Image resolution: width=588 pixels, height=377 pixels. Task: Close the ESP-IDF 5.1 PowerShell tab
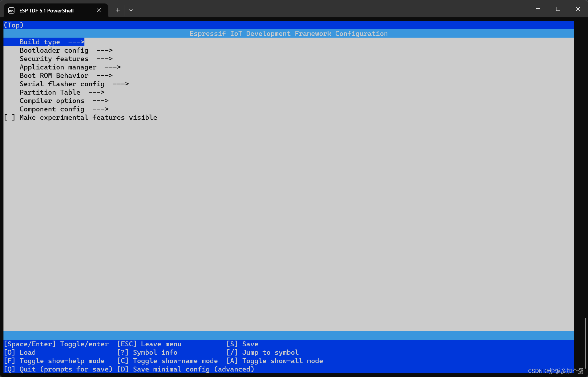coord(99,10)
